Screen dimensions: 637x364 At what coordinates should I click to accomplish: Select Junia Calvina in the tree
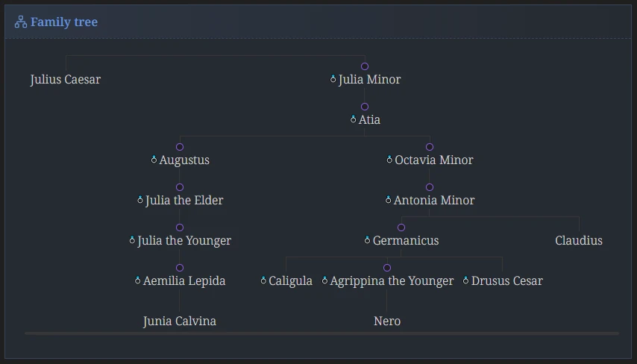tap(180, 321)
